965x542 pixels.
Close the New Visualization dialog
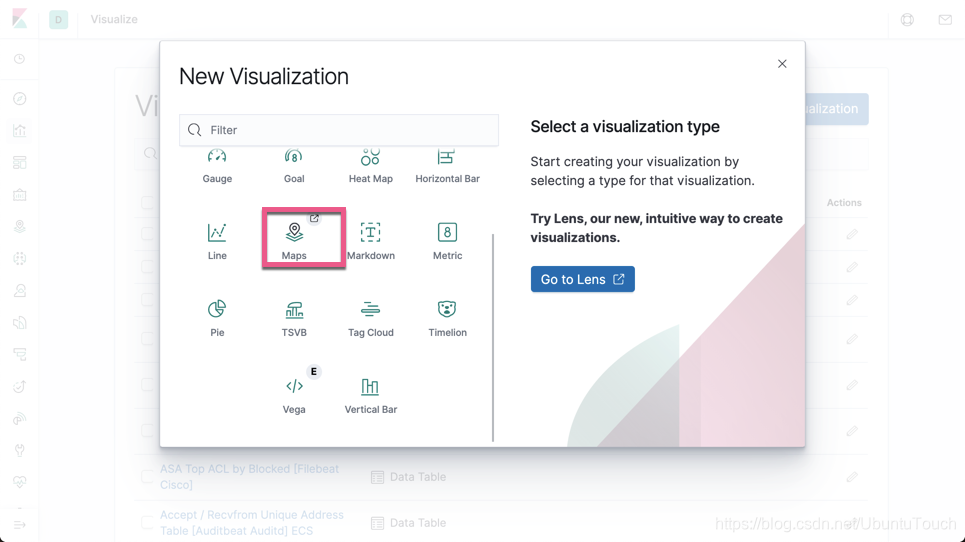782,64
